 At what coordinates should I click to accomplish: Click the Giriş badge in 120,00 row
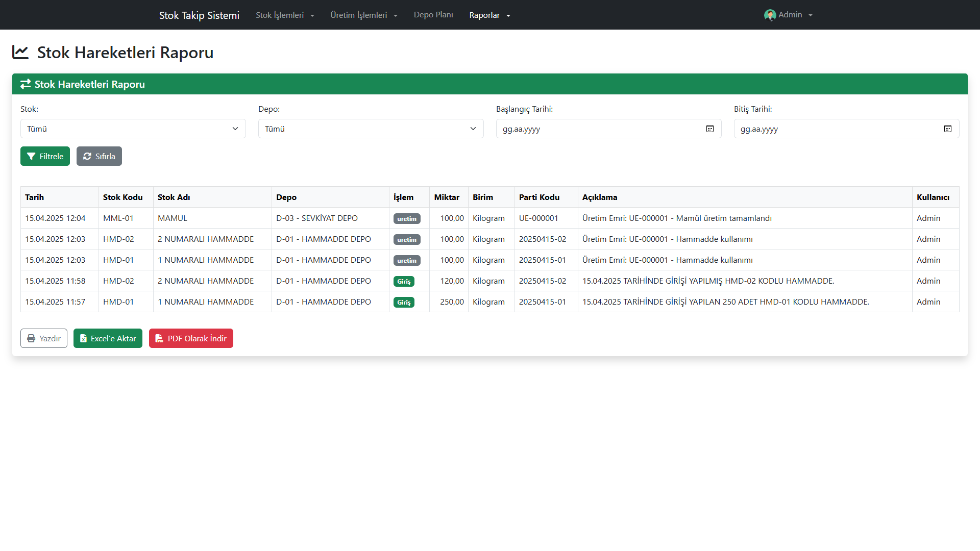pyautogui.click(x=404, y=281)
